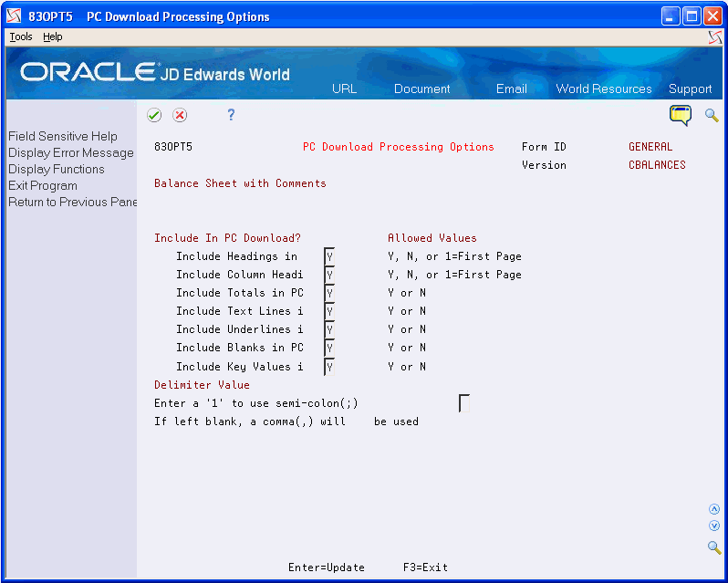Image resolution: width=728 pixels, height=583 pixels.
Task: Click the Include In PC Download? heading
Action: pyautogui.click(x=227, y=237)
